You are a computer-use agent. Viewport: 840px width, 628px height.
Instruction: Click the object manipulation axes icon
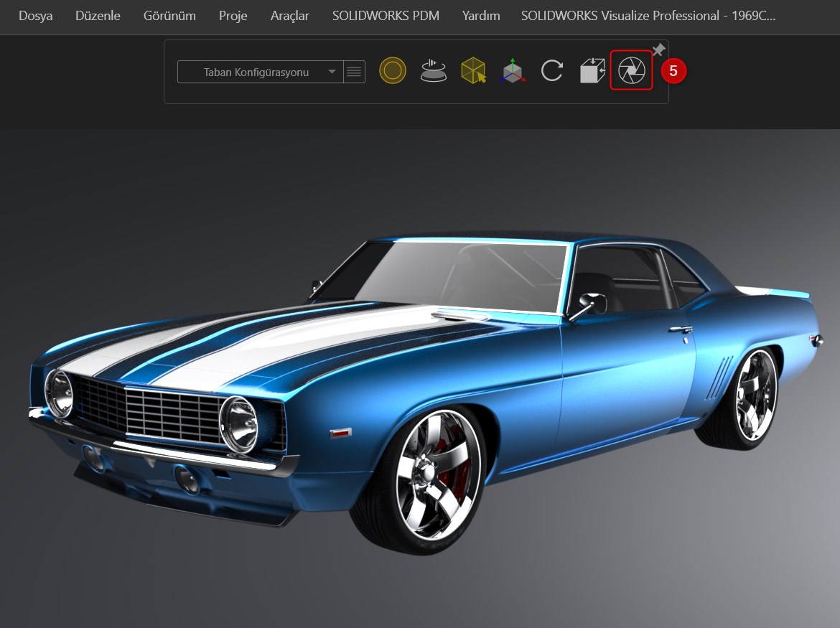pos(513,71)
